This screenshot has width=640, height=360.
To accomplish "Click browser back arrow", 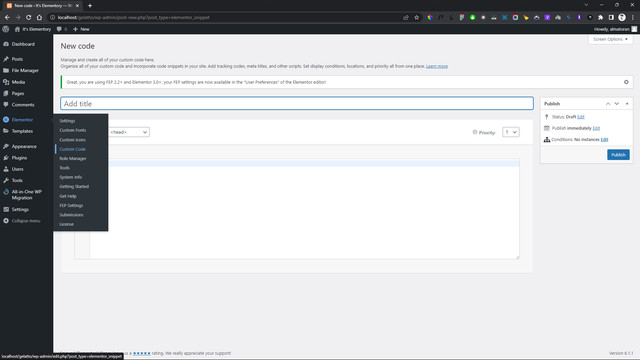I will pyautogui.click(x=7, y=18).
